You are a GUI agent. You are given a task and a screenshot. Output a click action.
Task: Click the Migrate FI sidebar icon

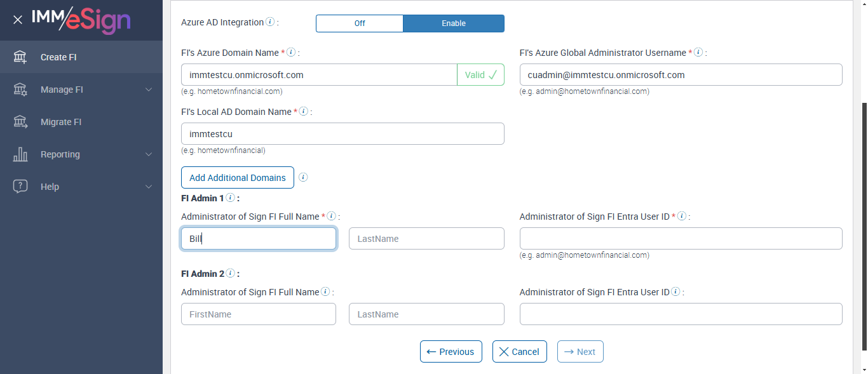[x=20, y=122]
